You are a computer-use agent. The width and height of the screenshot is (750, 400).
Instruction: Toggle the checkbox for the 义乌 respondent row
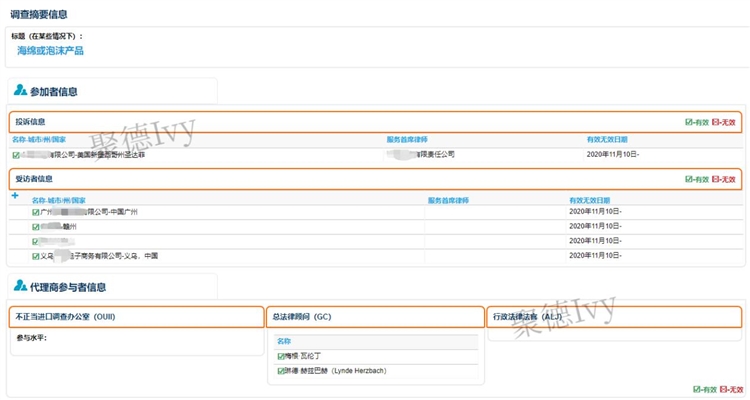(36, 256)
